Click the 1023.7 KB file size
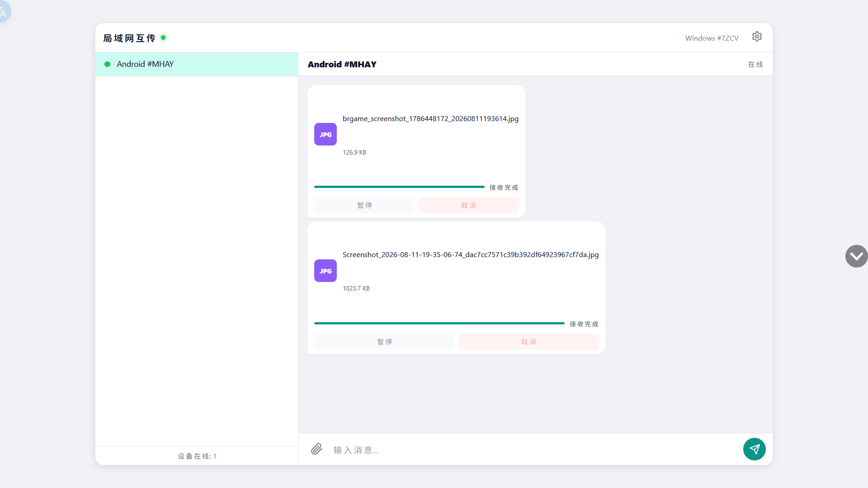The image size is (868, 488). [356, 288]
